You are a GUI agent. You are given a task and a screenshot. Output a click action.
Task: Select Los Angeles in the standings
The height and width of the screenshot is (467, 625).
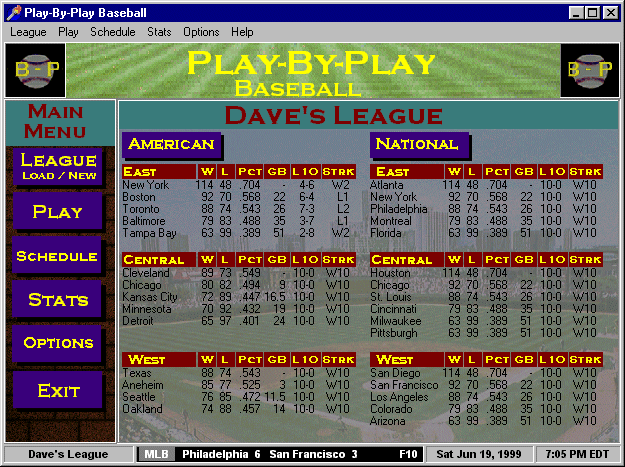click(399, 397)
